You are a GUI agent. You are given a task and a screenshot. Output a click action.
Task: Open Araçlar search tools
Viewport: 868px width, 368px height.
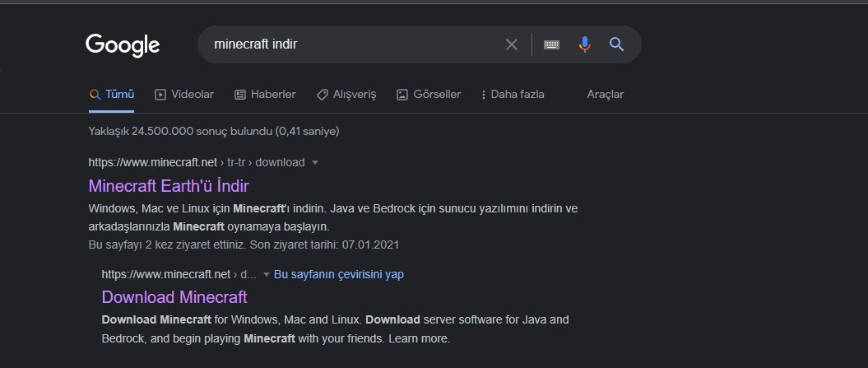click(x=605, y=95)
